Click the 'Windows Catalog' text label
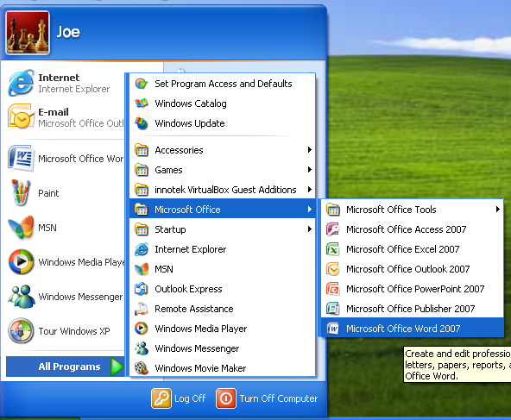The image size is (511, 420). click(x=191, y=103)
